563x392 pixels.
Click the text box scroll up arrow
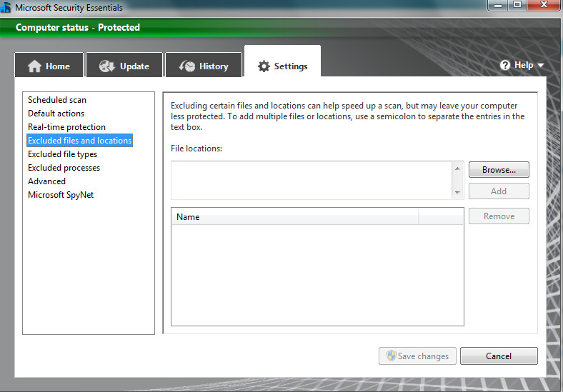point(457,168)
